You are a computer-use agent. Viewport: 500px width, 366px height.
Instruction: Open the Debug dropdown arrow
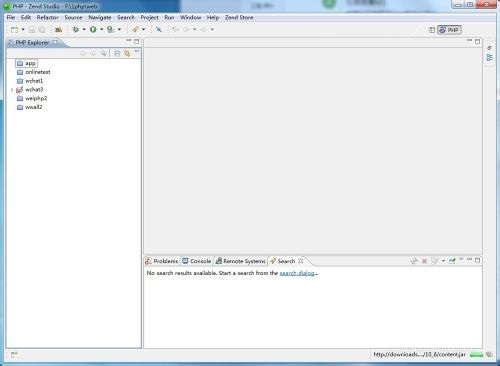tap(84, 30)
